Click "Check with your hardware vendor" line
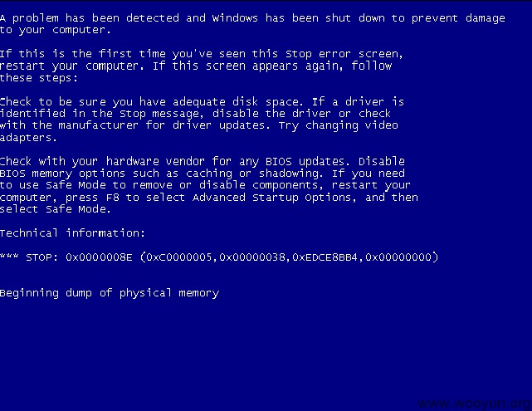 click(203, 161)
